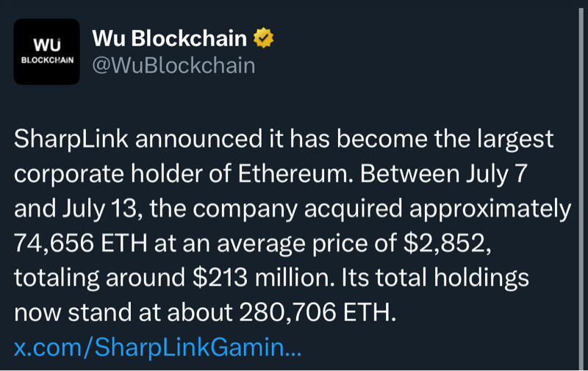588x371 pixels.
Task: Click the Wu Blockchain profile avatar
Action: [47, 52]
